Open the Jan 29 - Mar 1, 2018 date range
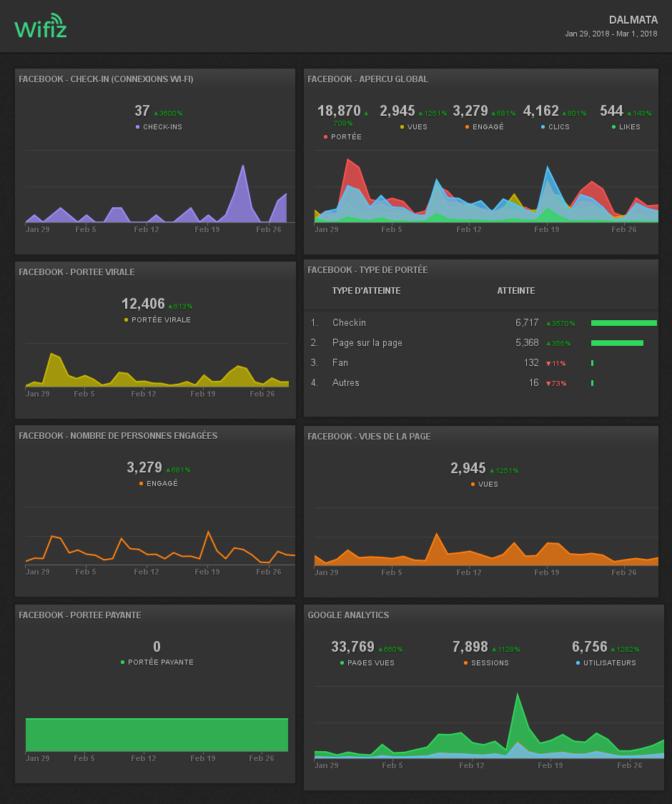 (x=611, y=34)
